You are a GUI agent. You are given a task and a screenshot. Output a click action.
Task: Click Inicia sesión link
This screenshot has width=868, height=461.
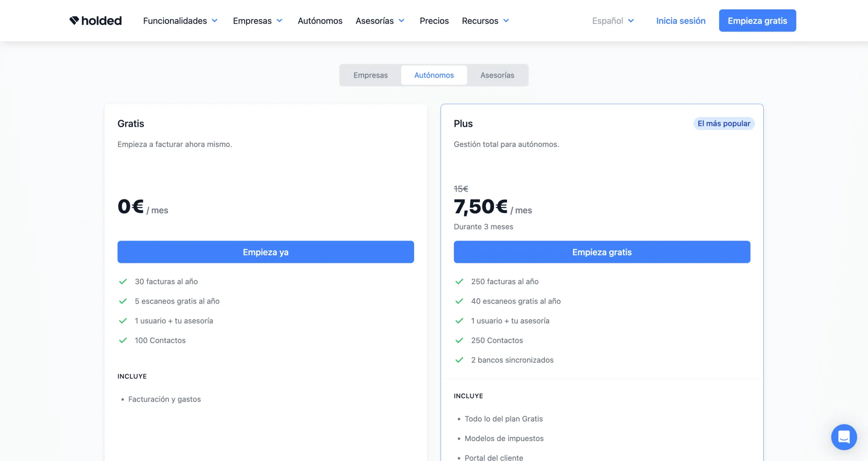click(681, 21)
